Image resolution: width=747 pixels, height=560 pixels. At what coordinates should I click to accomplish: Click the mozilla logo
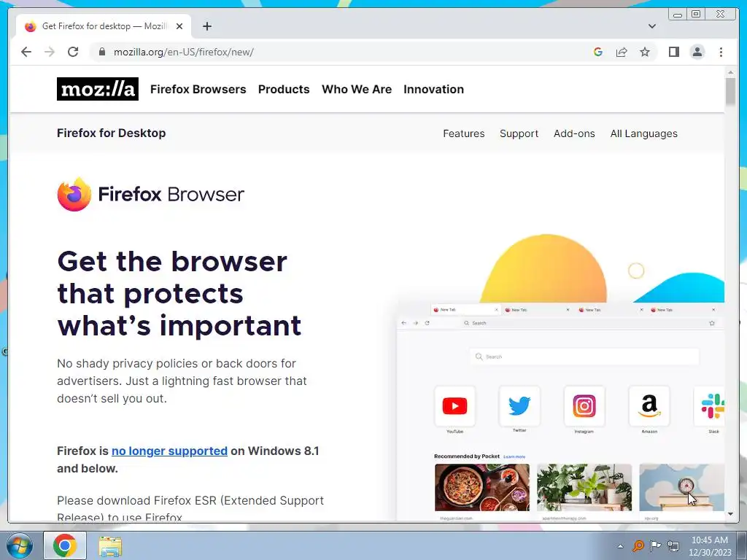click(98, 89)
